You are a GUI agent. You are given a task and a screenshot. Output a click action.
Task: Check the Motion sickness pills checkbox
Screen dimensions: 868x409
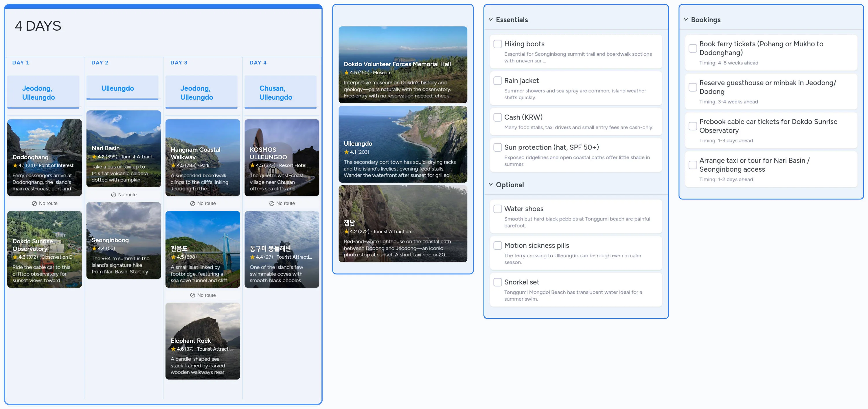pyautogui.click(x=497, y=246)
